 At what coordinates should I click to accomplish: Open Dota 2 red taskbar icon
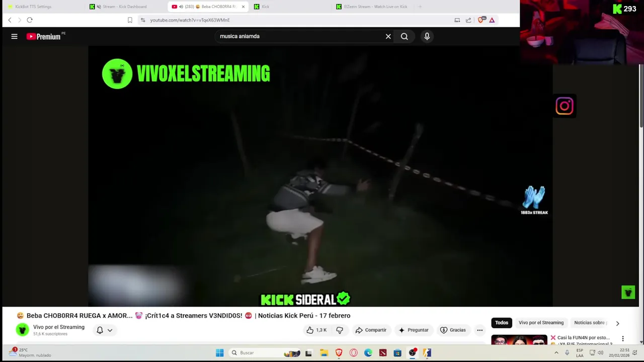[383, 353]
